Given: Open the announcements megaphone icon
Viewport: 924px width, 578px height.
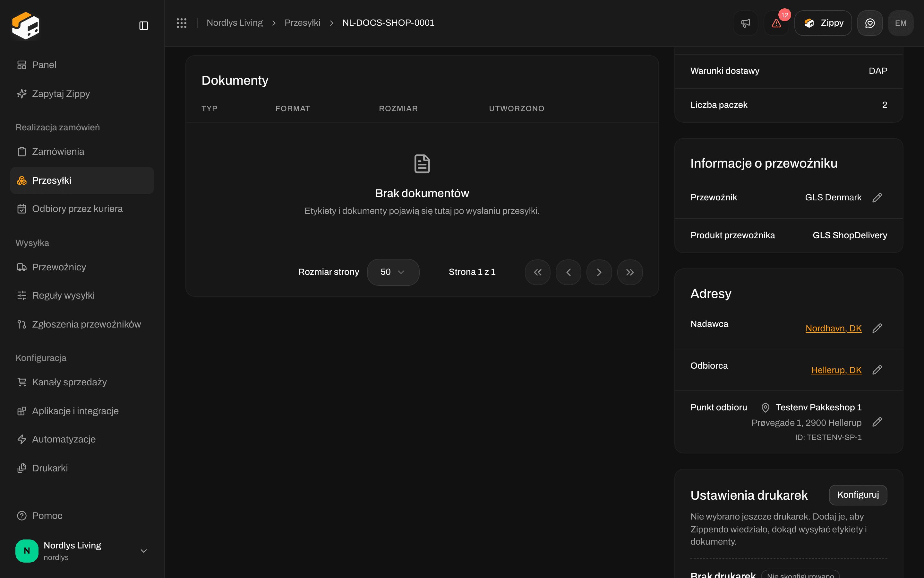Looking at the screenshot, I should click(x=745, y=23).
